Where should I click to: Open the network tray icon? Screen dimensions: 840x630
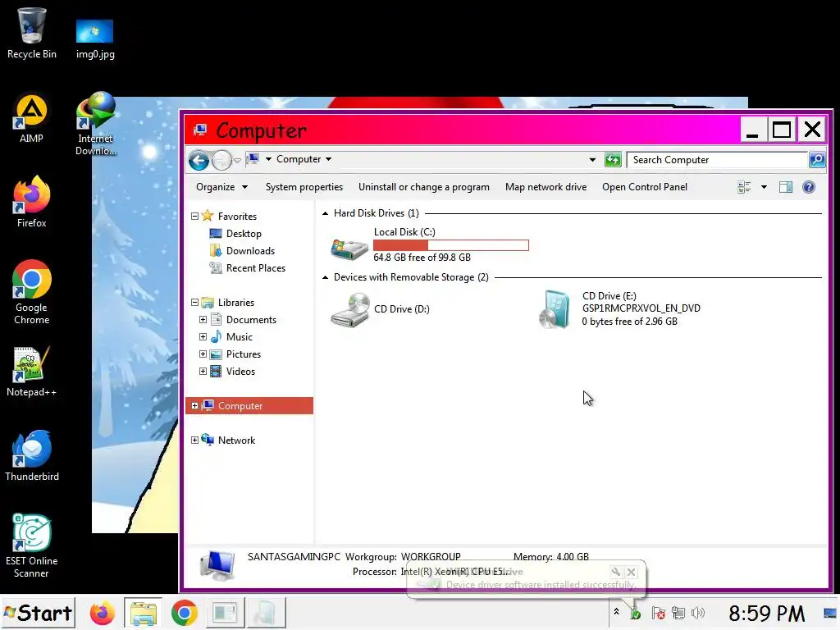click(678, 613)
